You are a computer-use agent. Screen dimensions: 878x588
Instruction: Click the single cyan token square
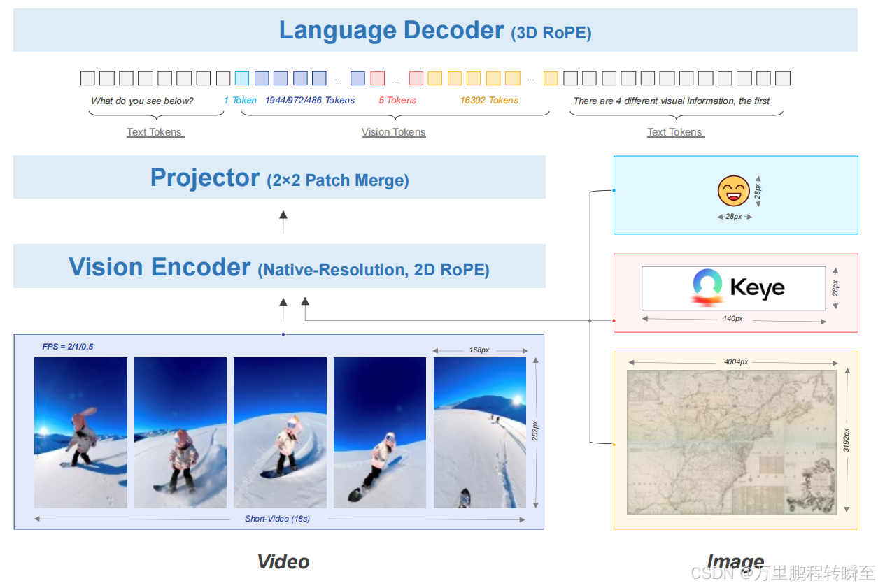242,78
